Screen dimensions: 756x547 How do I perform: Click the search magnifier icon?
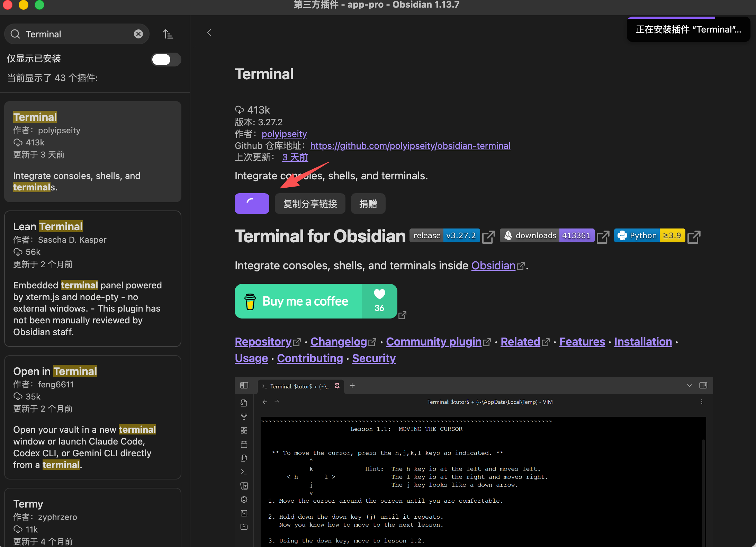(15, 34)
